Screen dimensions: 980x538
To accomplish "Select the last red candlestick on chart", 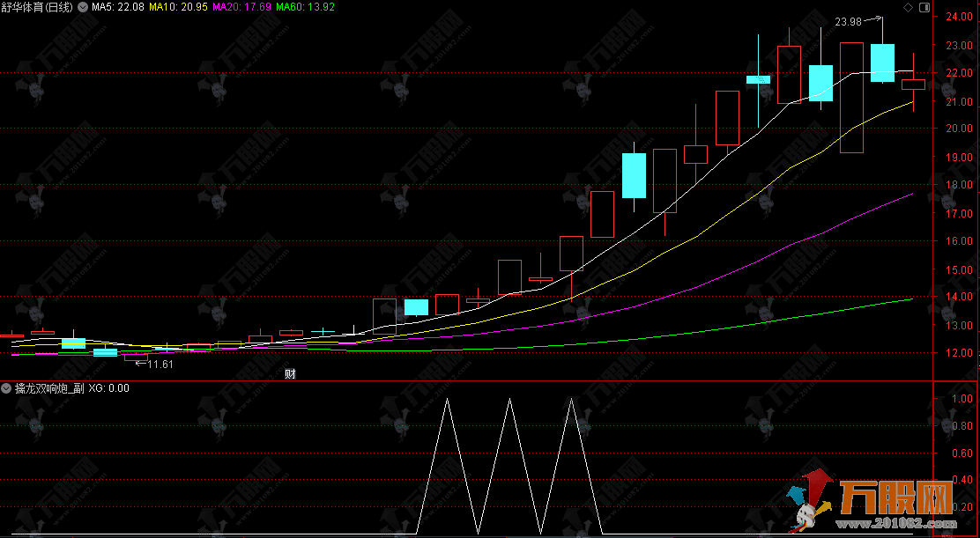I will (913, 85).
